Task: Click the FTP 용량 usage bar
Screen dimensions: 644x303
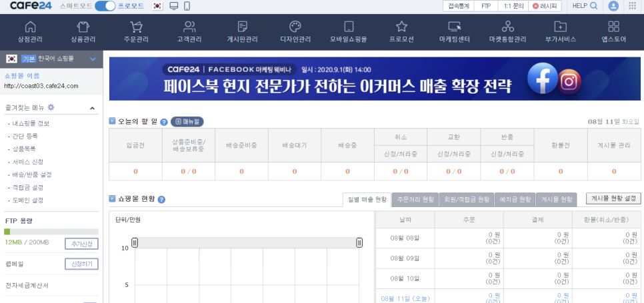Action: click(51, 232)
